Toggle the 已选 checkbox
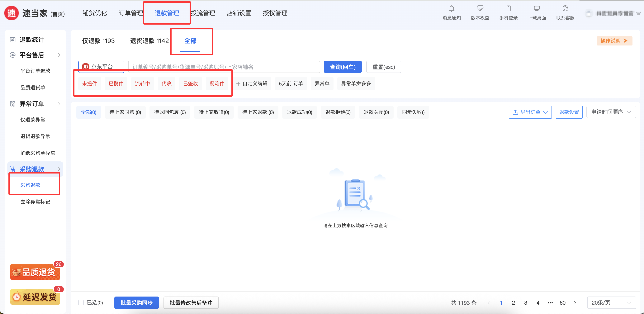Screen dimensions: 644x314 click(81, 303)
